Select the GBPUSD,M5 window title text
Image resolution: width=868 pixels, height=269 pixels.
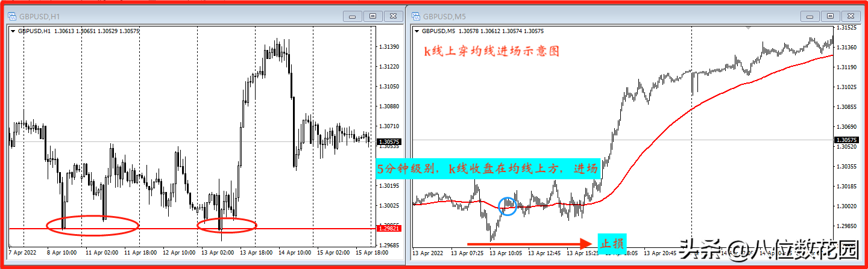444,16
